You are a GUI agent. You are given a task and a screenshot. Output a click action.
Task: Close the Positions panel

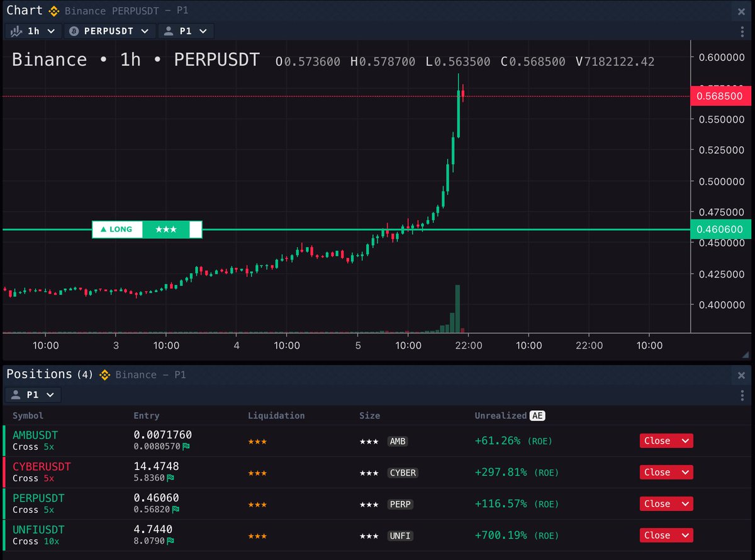[741, 375]
